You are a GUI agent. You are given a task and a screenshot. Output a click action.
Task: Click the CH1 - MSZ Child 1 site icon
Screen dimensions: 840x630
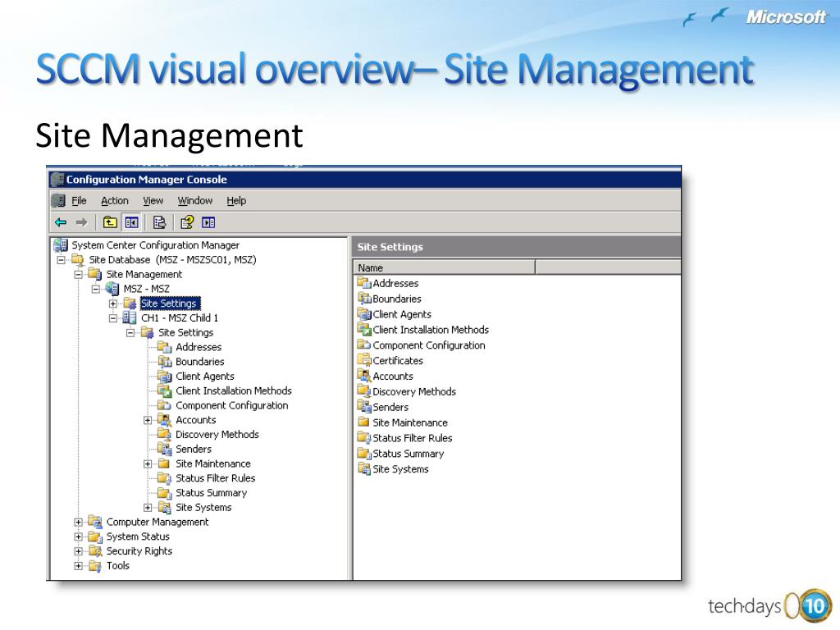tap(129, 317)
